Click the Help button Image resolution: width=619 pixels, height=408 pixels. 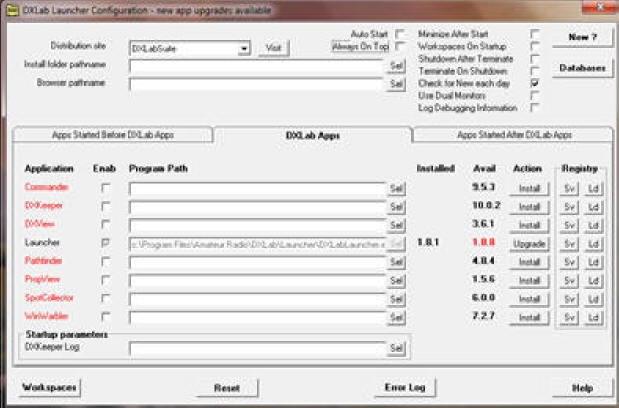coord(583,388)
